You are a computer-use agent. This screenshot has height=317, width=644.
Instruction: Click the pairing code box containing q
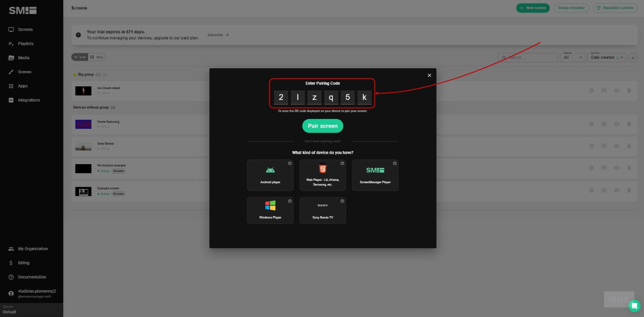pyautogui.click(x=331, y=97)
